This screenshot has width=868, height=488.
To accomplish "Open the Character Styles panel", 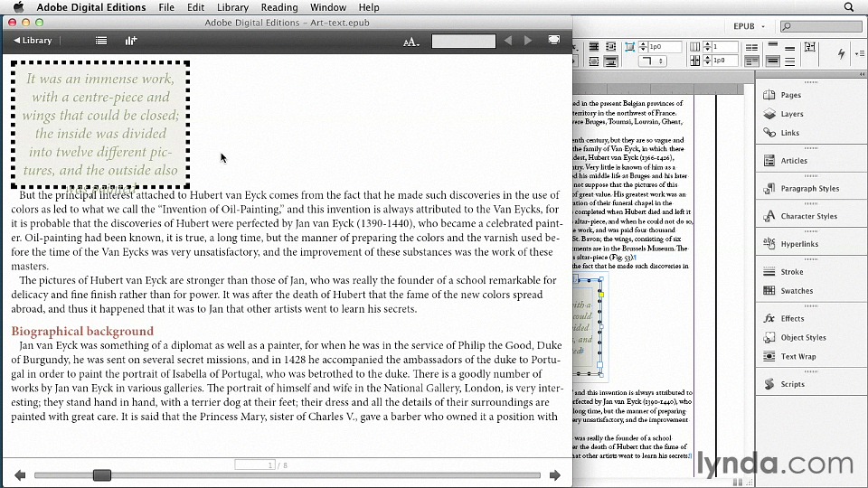I will tap(810, 216).
